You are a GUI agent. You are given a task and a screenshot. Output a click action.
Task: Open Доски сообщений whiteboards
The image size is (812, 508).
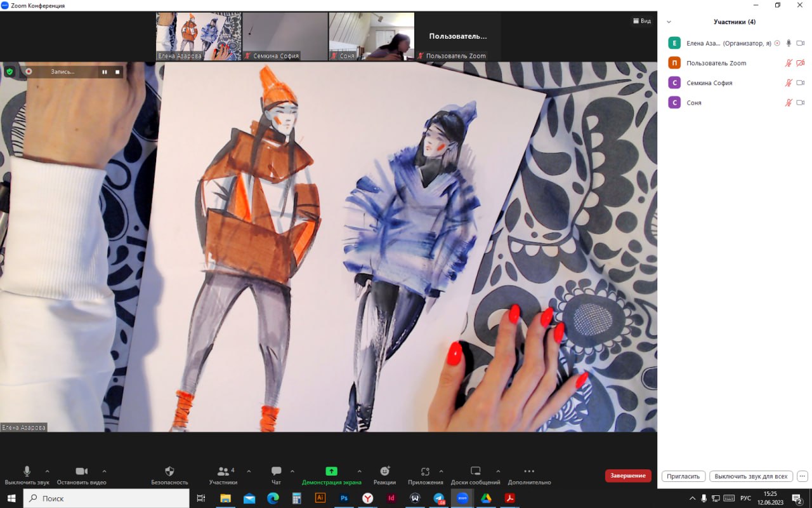(x=476, y=476)
